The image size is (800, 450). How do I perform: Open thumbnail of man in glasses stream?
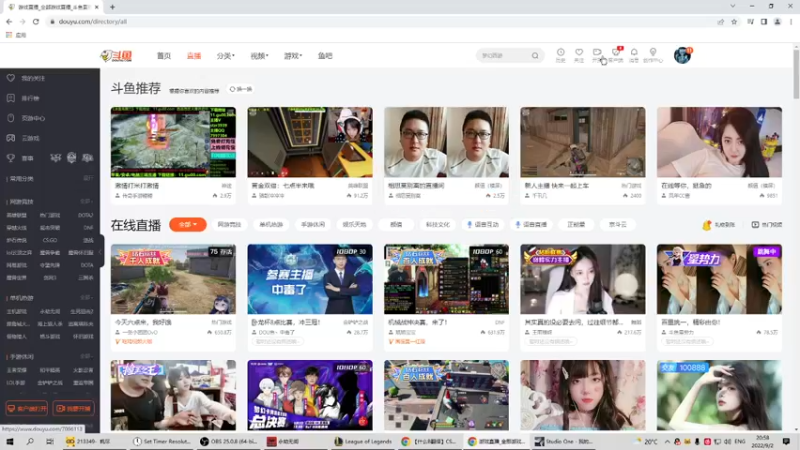[x=446, y=142]
